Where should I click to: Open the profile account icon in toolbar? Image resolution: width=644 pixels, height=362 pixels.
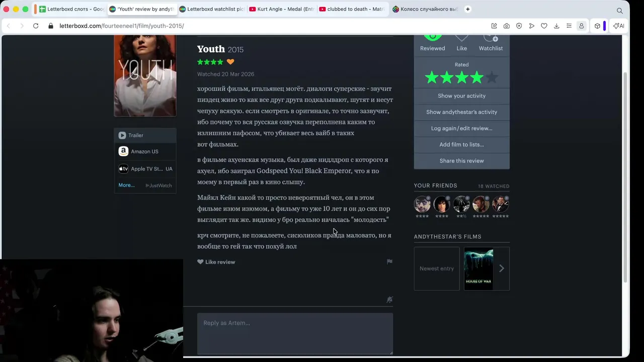click(582, 26)
